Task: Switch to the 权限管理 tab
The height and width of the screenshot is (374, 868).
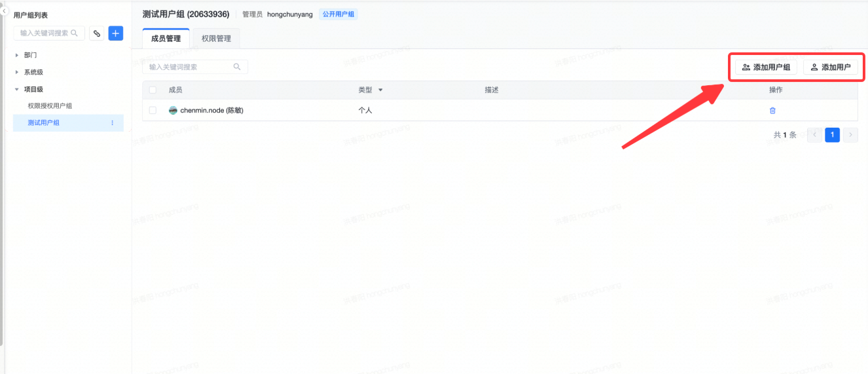Action: click(216, 39)
